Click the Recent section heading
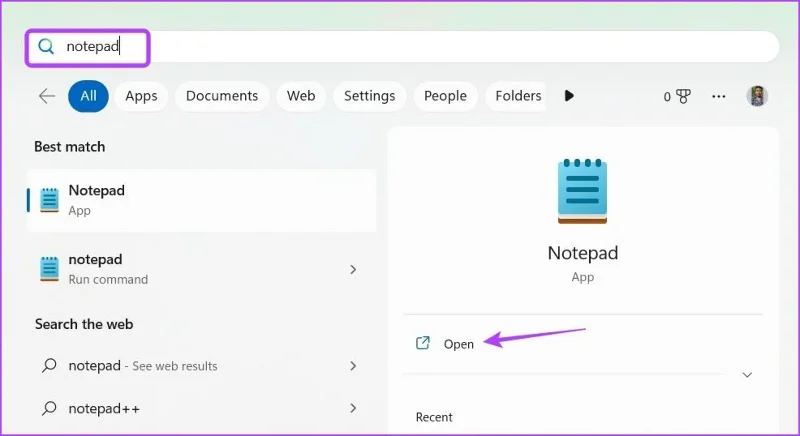800x436 pixels. pos(434,417)
